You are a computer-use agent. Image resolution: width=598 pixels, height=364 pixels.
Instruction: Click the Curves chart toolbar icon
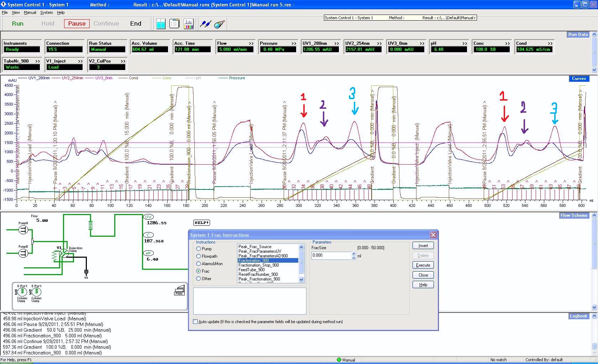[188, 24]
